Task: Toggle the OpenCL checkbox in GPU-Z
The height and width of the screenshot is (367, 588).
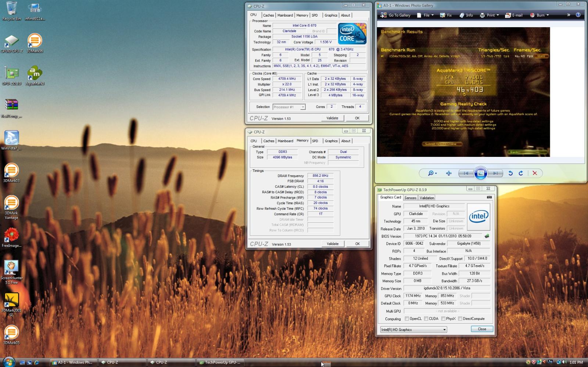Action: tap(407, 319)
